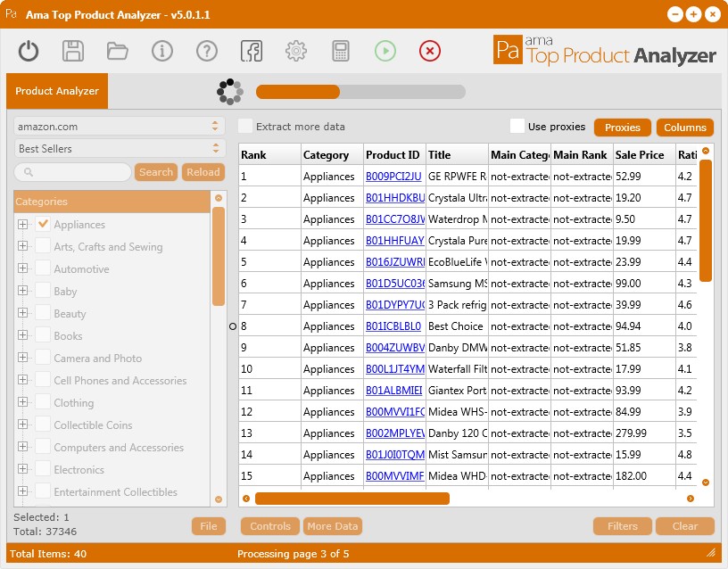
Task: Expand the Collectible Coins tree node
Action: (x=22, y=424)
